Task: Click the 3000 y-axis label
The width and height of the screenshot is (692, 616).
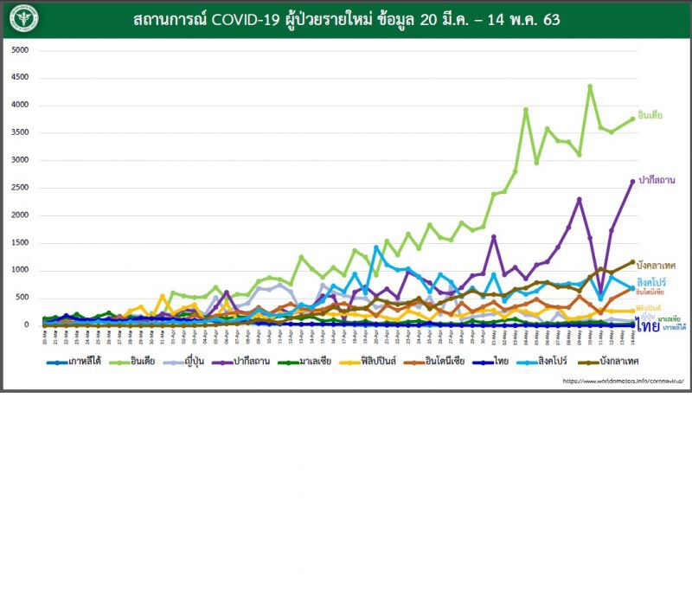Action: 20,160
